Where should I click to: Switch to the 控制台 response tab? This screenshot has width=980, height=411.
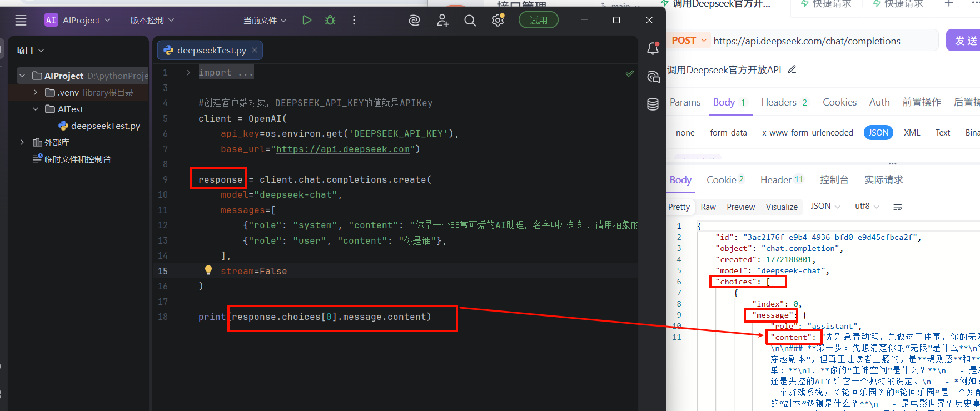834,180
